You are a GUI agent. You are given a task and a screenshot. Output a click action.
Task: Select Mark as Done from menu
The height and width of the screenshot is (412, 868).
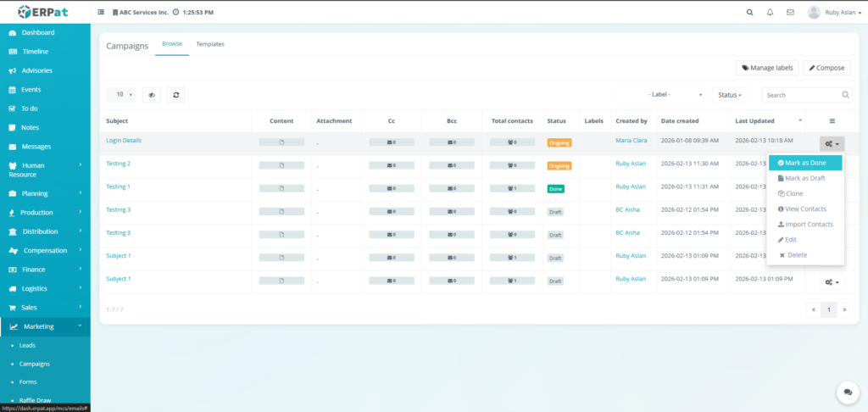click(x=804, y=163)
